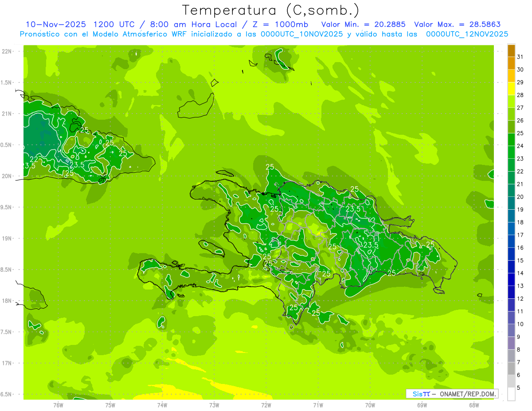Click the green legend swatch between 23 and 24
532x411 pixels.
tap(511, 152)
